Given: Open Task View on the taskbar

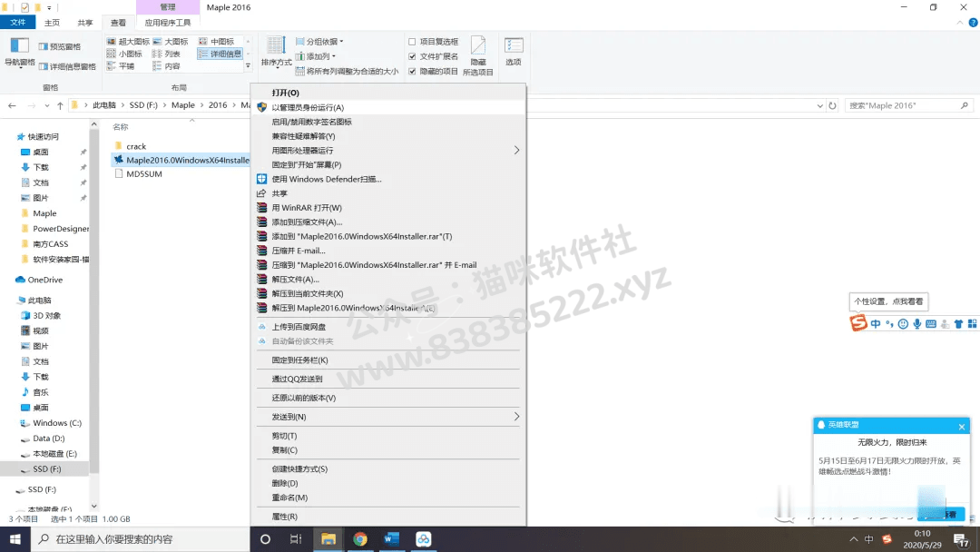Looking at the screenshot, I should click(296, 539).
